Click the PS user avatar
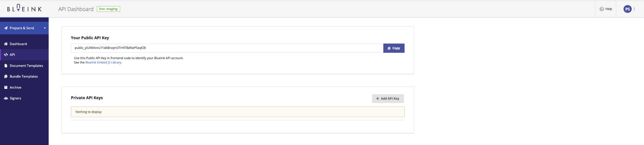The width and height of the screenshot is (644, 145). click(627, 9)
